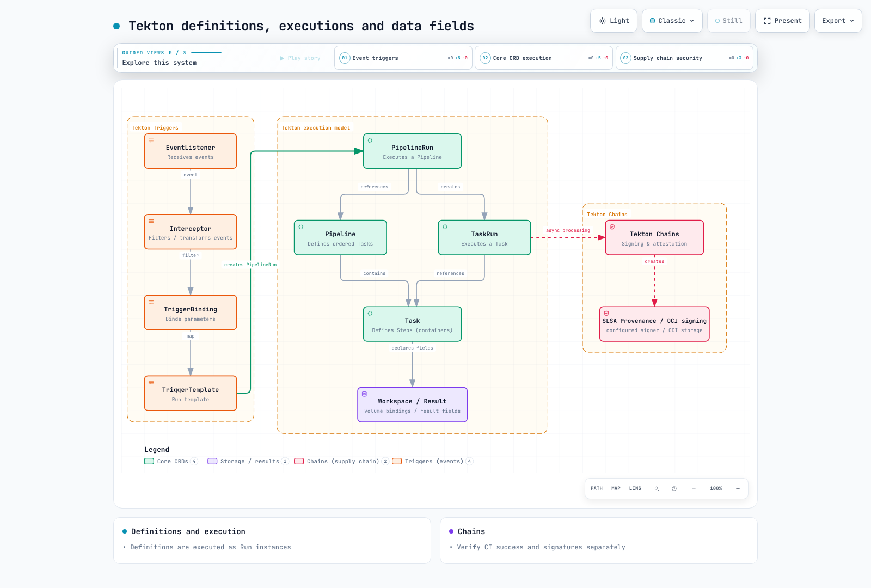Image resolution: width=871 pixels, height=588 pixels.
Task: Click the Tekton Chains shield icon
Action: [x=612, y=227]
